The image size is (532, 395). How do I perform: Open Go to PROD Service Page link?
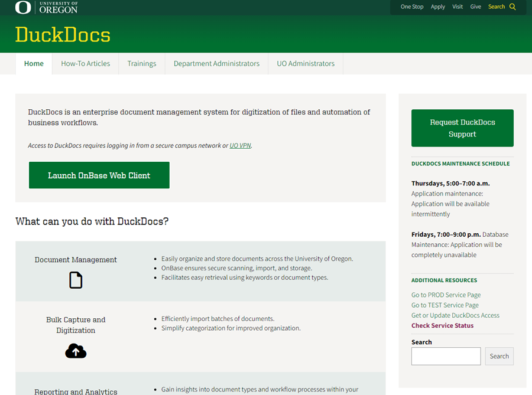446,295
